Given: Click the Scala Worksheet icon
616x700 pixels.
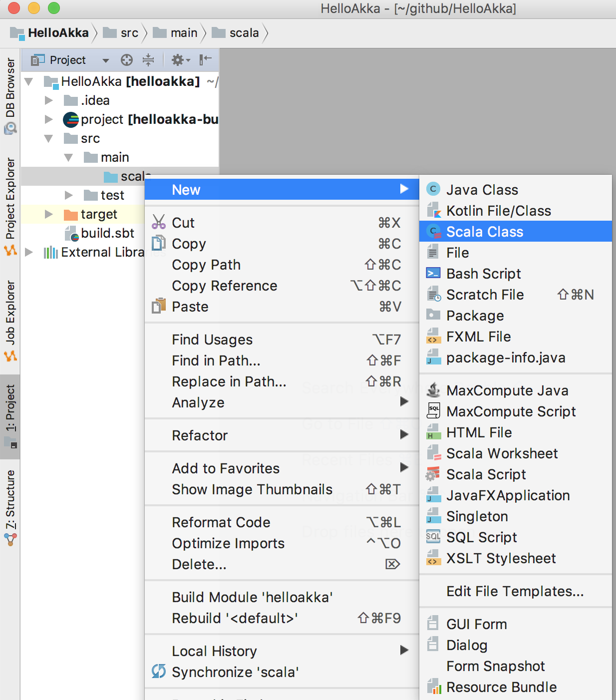Looking at the screenshot, I should [433, 453].
